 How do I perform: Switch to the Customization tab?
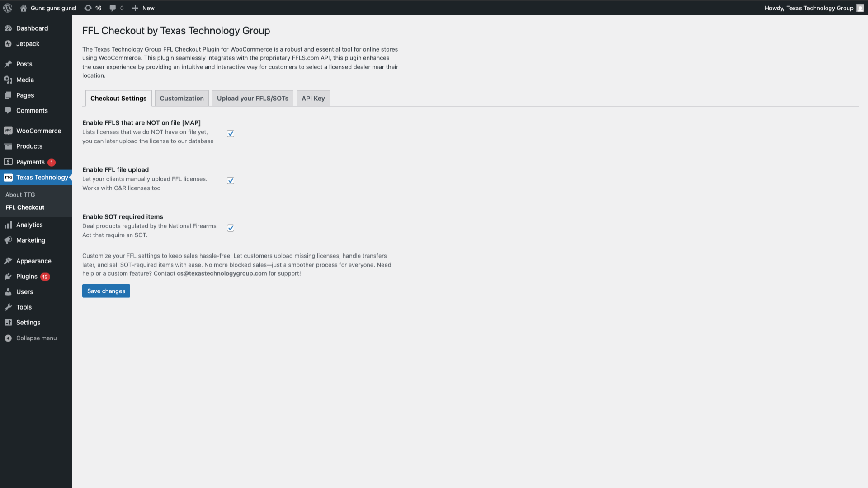182,99
